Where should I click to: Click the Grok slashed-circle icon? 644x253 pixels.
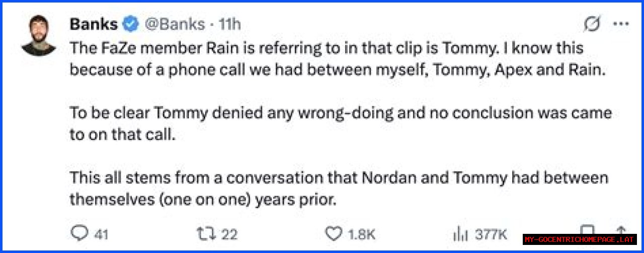coord(593,24)
